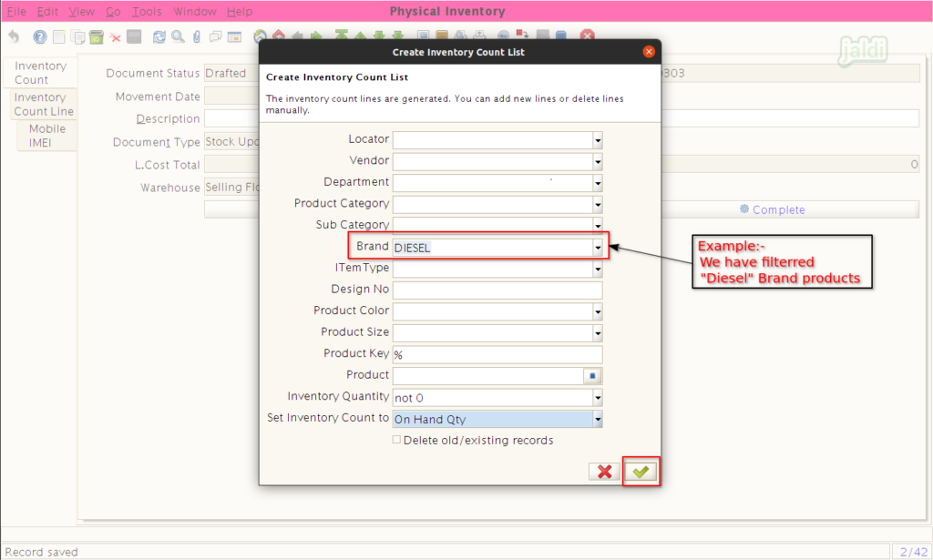Expand the Locator dropdown

[598, 140]
